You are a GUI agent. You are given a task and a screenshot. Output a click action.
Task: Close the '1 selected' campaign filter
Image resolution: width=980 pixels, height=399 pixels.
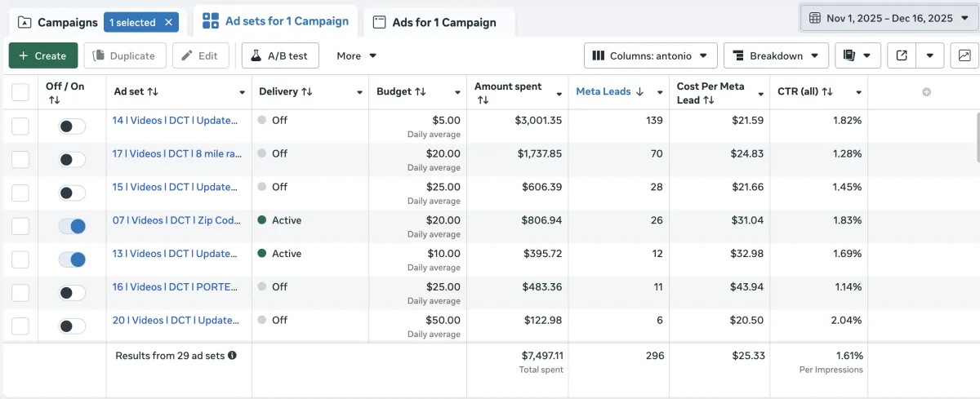[x=168, y=22]
